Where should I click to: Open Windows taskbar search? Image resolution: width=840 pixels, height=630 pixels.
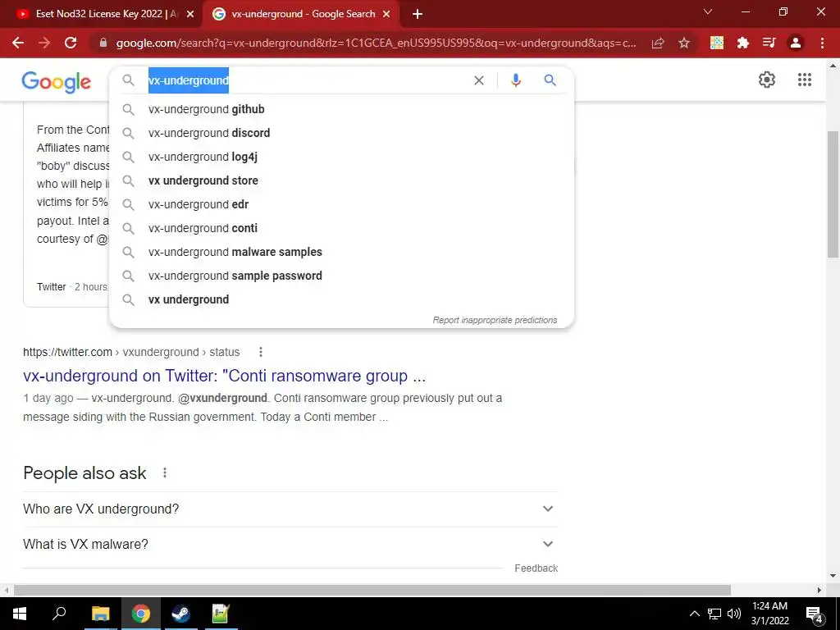click(x=59, y=614)
